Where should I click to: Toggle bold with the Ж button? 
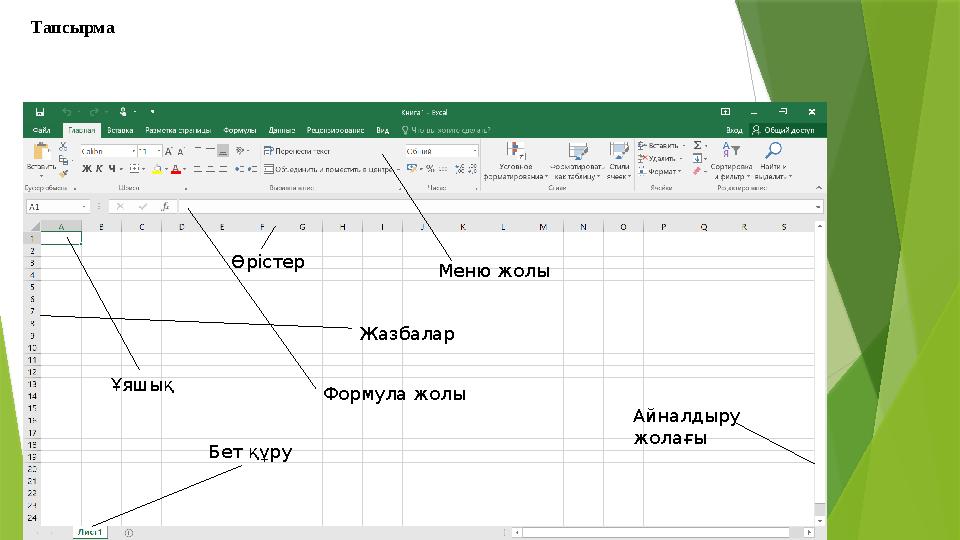click(86, 169)
